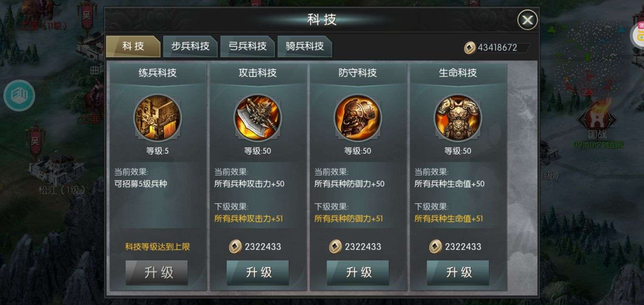
Task: Click the coin icon under 攻击科技 cost
Action: [235, 247]
